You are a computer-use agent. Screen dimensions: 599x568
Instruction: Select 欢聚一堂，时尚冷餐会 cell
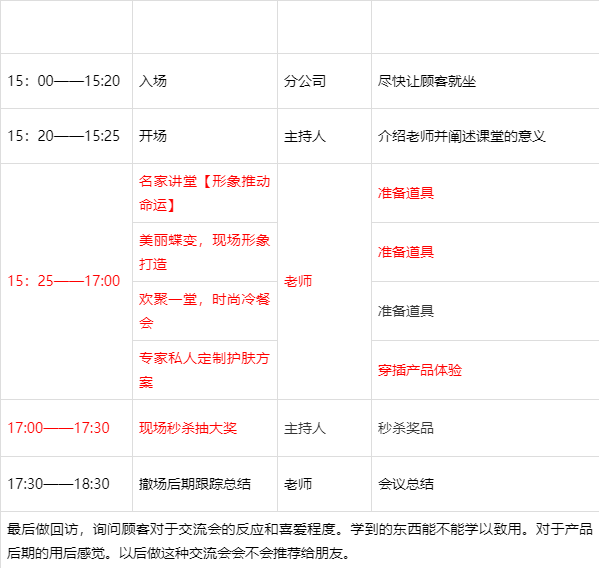pyautogui.click(x=205, y=311)
